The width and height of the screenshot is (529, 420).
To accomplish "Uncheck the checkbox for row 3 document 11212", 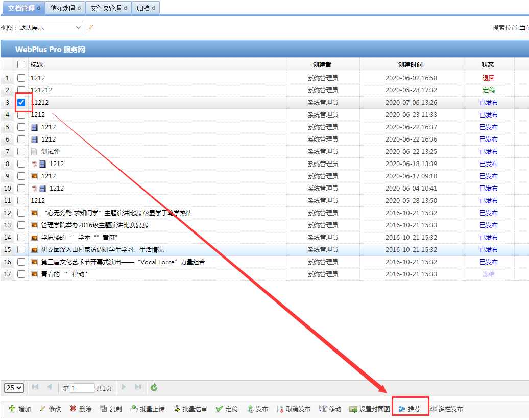I will 21,103.
